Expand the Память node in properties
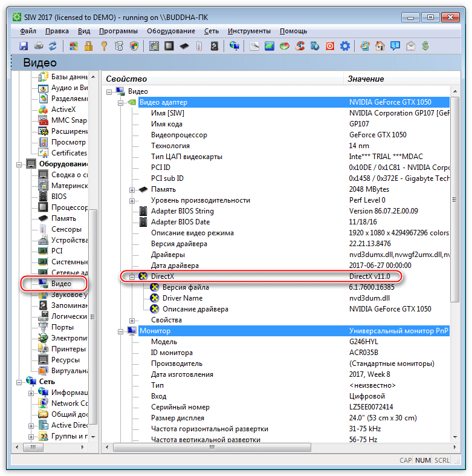472x476 pixels. (x=132, y=190)
